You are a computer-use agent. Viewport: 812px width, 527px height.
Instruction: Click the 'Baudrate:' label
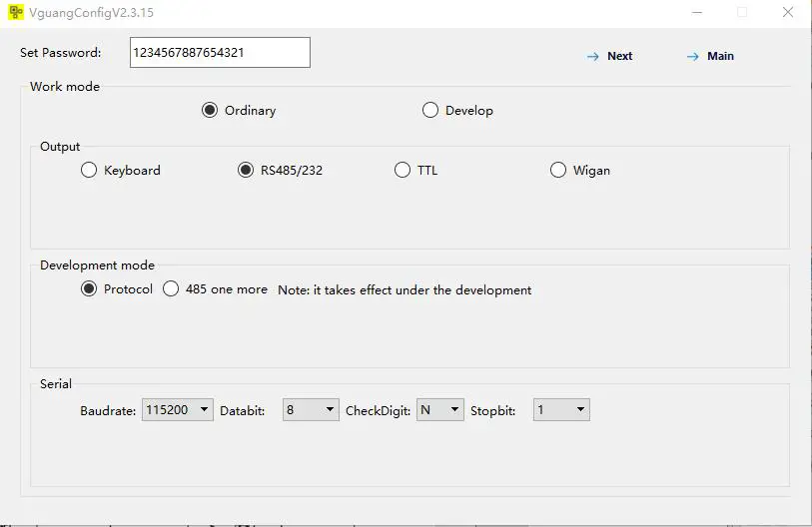(x=108, y=411)
